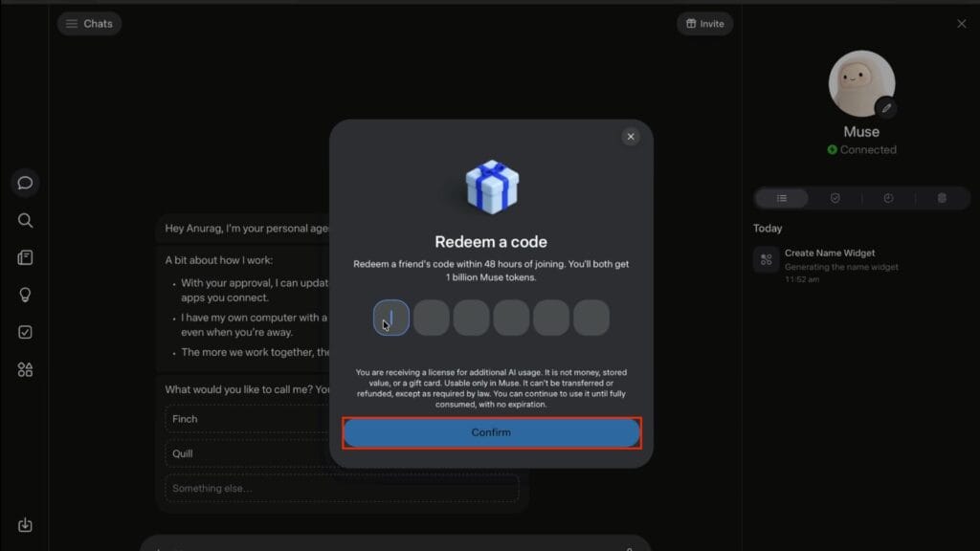Select the trash tab in right panel
The height and width of the screenshot is (551, 980).
942,198
